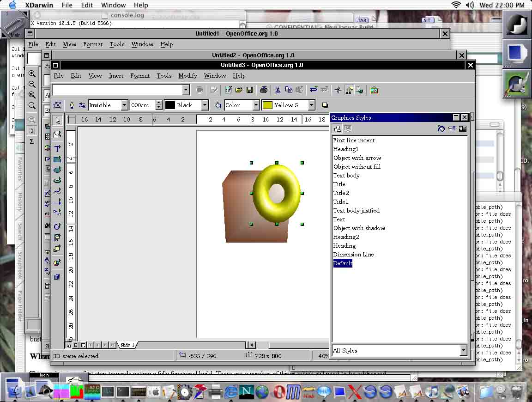Open the 3D Controller cube icon

click(57, 277)
